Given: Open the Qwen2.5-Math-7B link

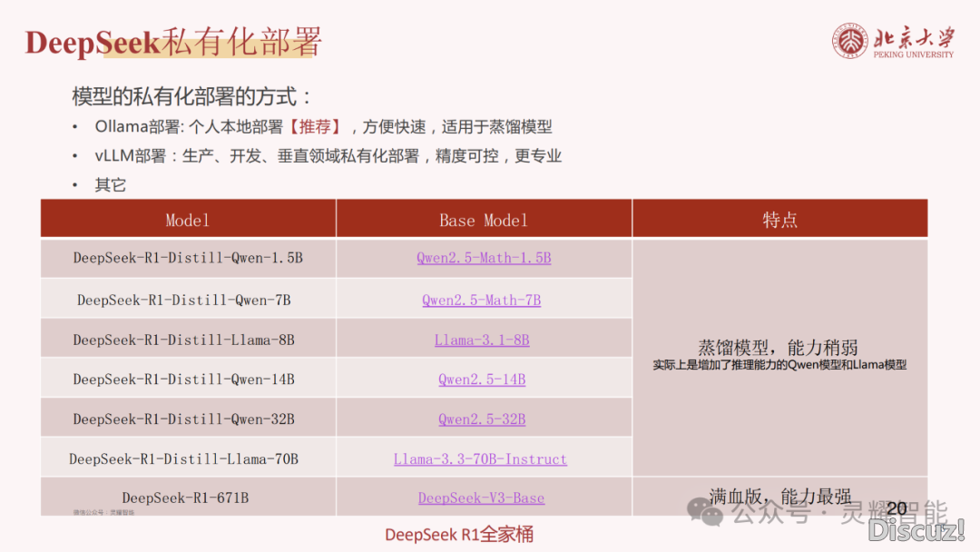Looking at the screenshot, I should coord(481,301).
